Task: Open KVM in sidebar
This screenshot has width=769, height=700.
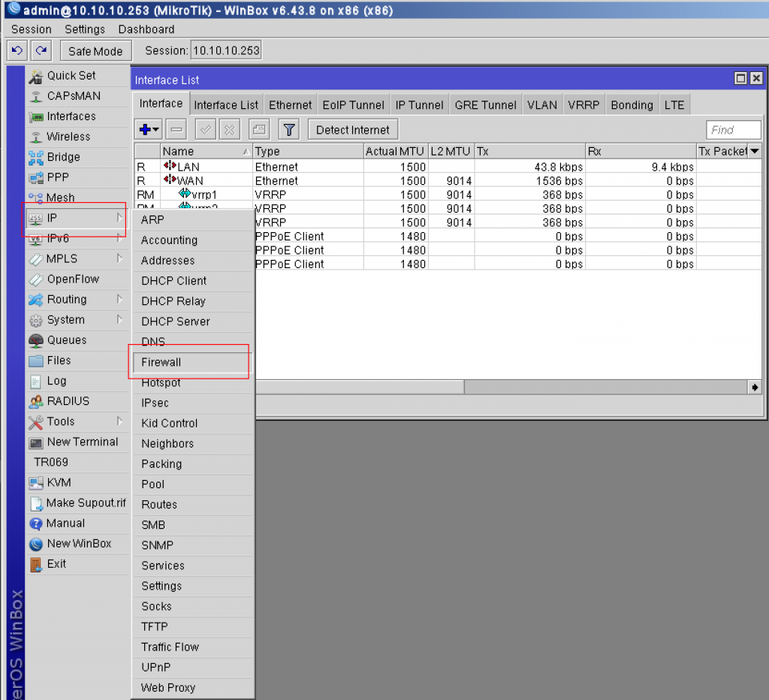Action: (x=77, y=483)
